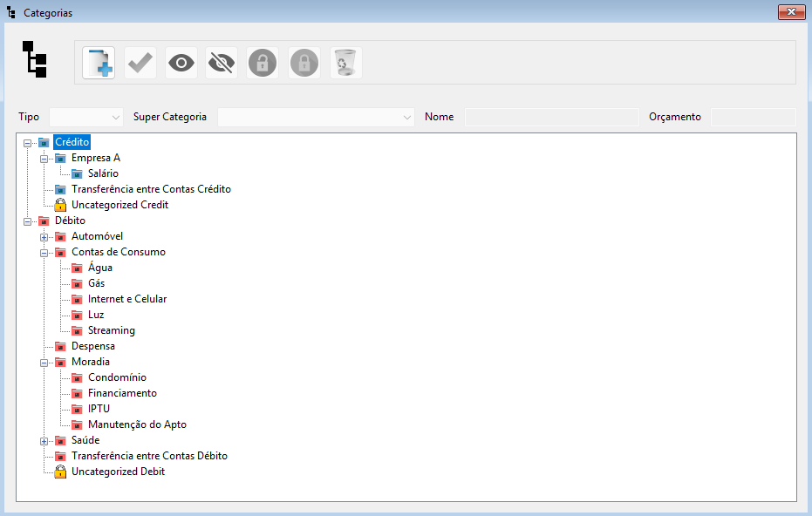Open the Super Categoria combo box
The image size is (812, 516).
[x=316, y=117]
